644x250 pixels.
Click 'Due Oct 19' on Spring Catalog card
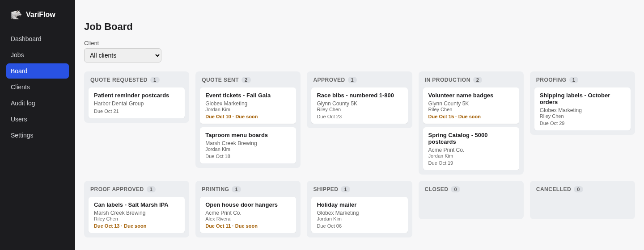click(441, 163)
